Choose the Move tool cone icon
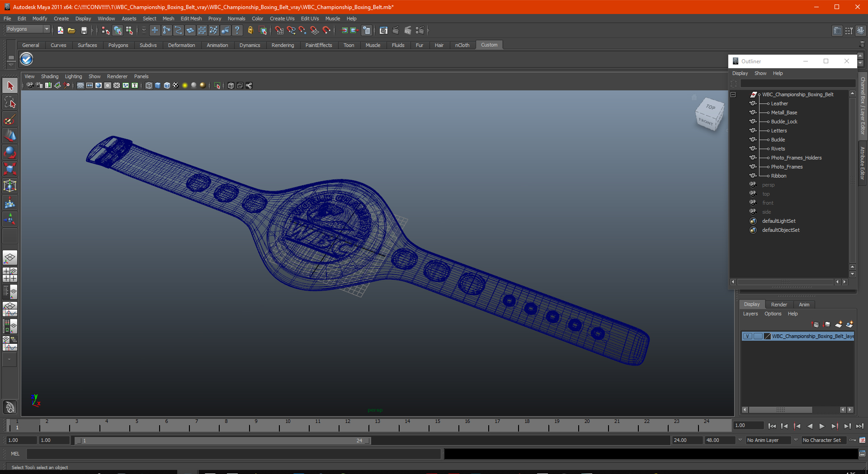 10,136
